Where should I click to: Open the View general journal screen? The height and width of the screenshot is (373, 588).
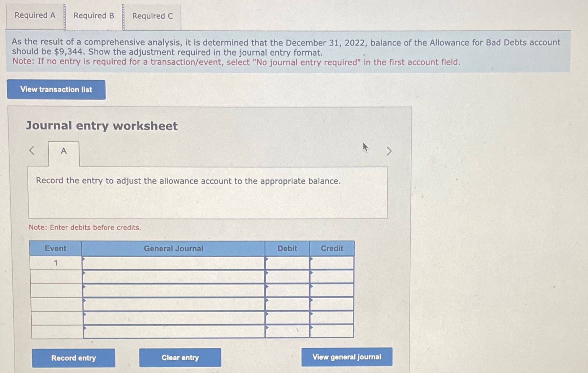(346, 357)
